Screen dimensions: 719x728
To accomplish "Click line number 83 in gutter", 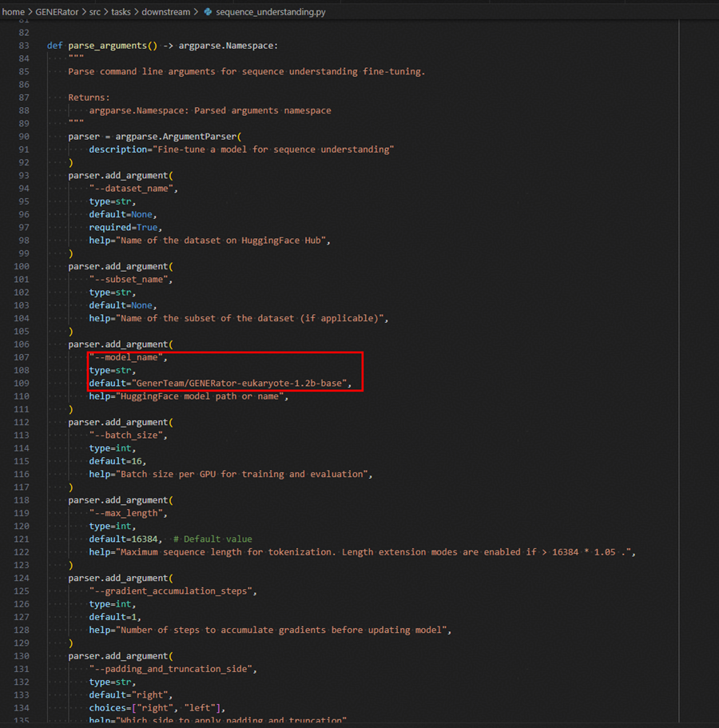I will pyautogui.click(x=24, y=46).
